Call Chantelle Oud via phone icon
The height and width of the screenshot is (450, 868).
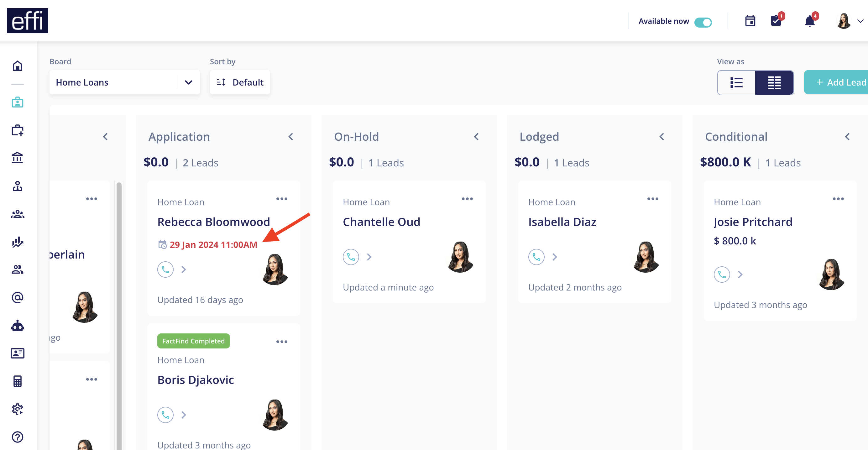[x=351, y=257]
